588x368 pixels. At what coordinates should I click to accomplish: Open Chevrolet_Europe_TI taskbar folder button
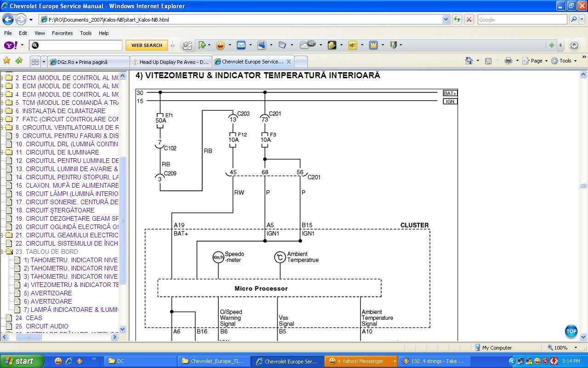coord(215,361)
